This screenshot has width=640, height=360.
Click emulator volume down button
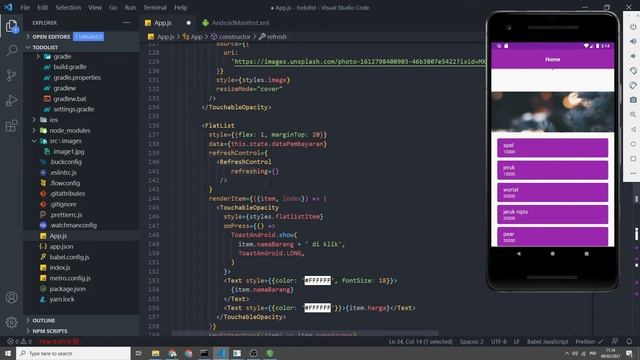pyautogui.click(x=633, y=56)
